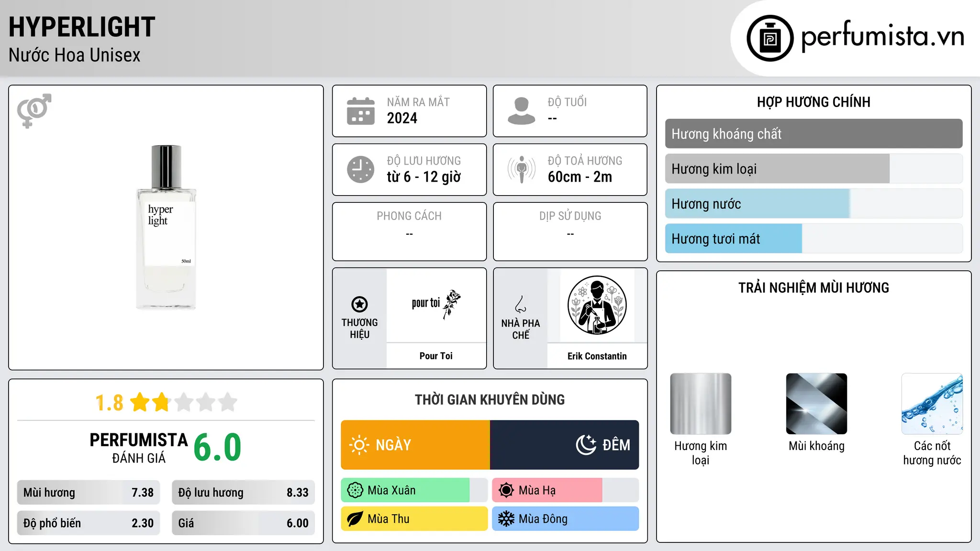This screenshot has height=551, width=980.
Task: Click the nose icon above NHÀ PHA CHẾ
Action: click(x=521, y=304)
